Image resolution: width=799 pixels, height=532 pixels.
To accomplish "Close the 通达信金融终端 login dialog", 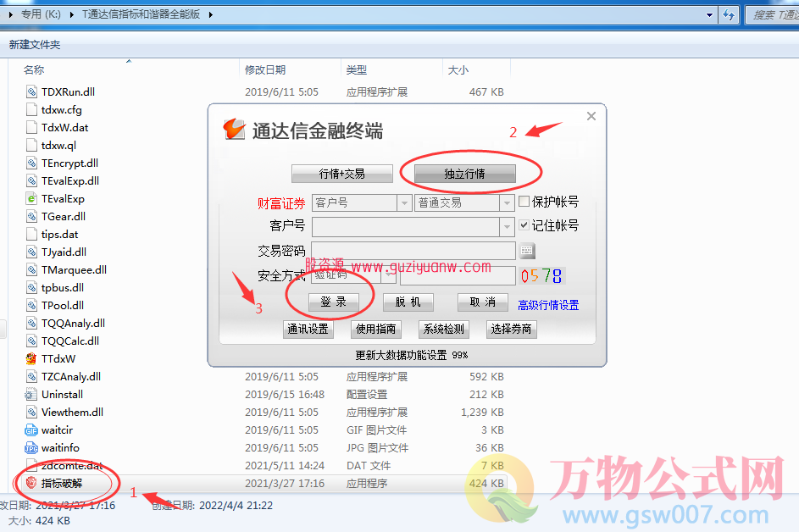I will click(x=591, y=116).
